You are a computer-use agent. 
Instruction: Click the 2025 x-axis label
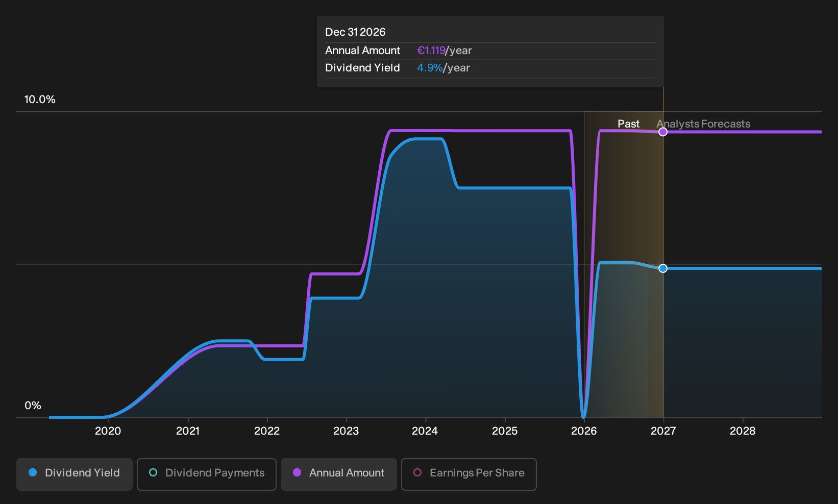tap(505, 431)
